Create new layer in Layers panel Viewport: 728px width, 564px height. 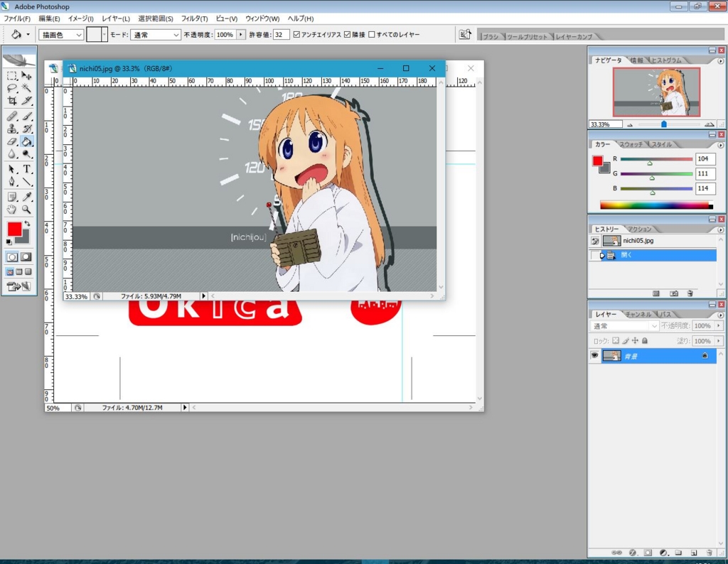pyautogui.click(x=694, y=553)
